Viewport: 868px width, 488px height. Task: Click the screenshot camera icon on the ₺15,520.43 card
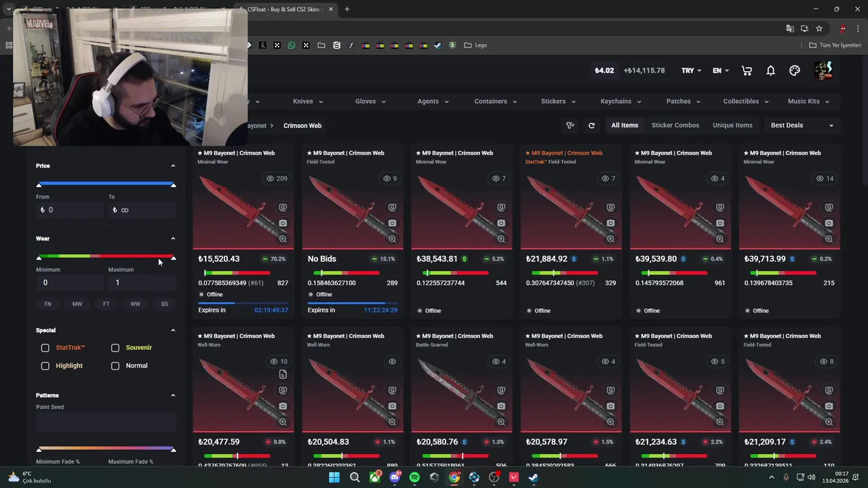point(283,223)
